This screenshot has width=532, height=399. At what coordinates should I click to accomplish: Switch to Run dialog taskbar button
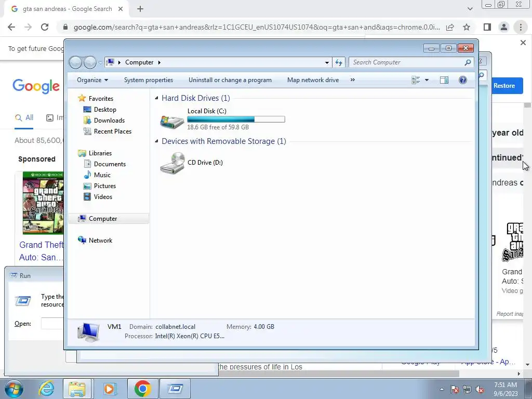pyautogui.click(x=175, y=389)
